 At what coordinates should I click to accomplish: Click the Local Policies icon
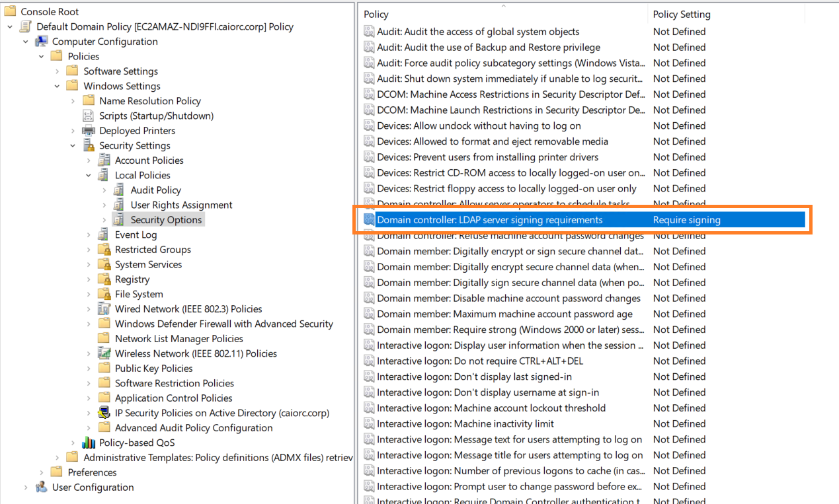[104, 175]
